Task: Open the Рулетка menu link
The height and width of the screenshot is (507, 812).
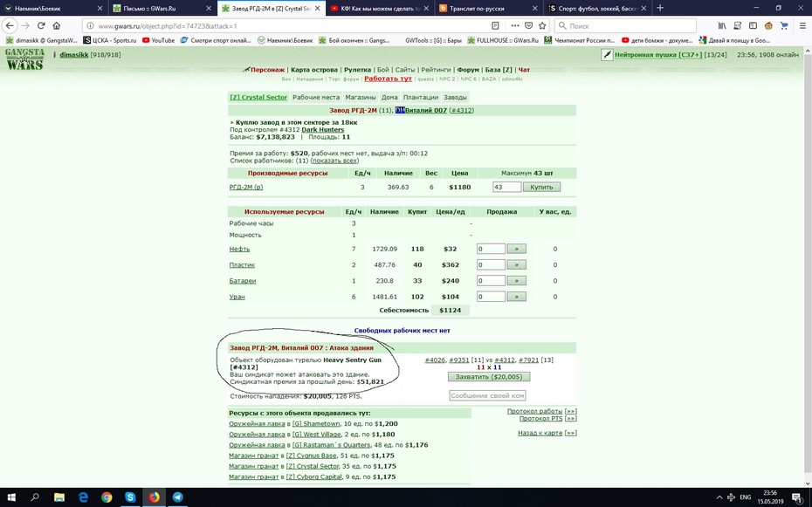Action: pyautogui.click(x=357, y=69)
